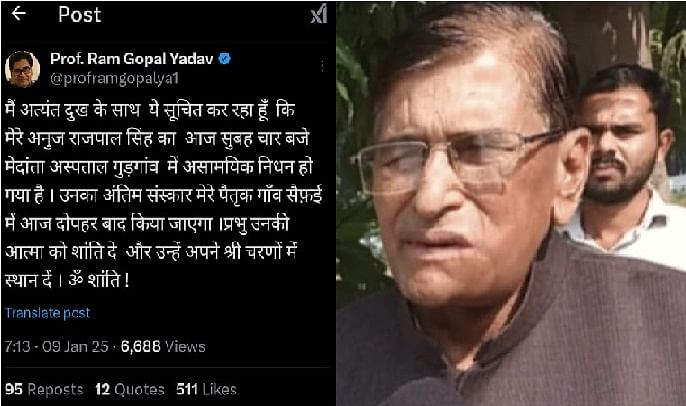
Task: Open the Grok icon beside Post header
Action: pyautogui.click(x=319, y=15)
